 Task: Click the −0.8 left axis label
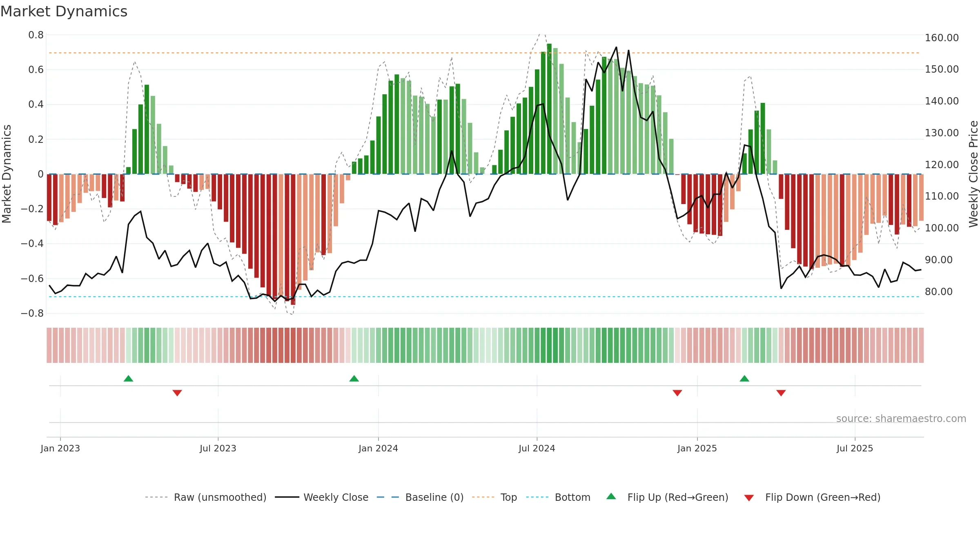coord(32,313)
